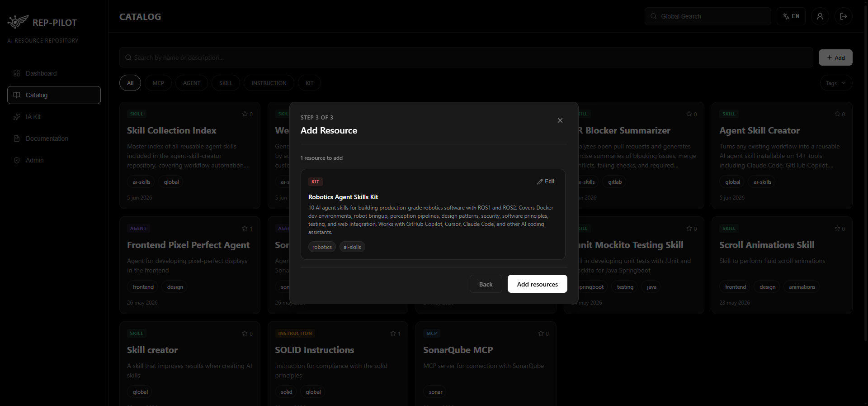Screen dimensions: 868x406
Task: Open the IA Kit sparkle icon
Action: pos(17,117)
